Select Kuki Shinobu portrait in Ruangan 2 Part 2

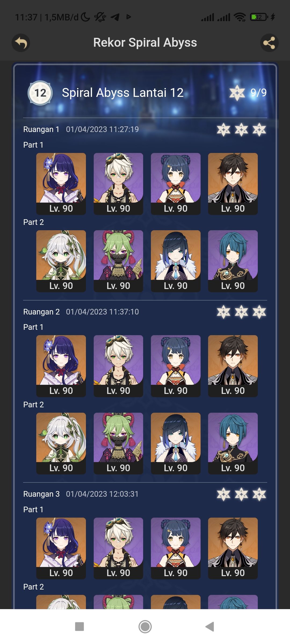(118, 443)
